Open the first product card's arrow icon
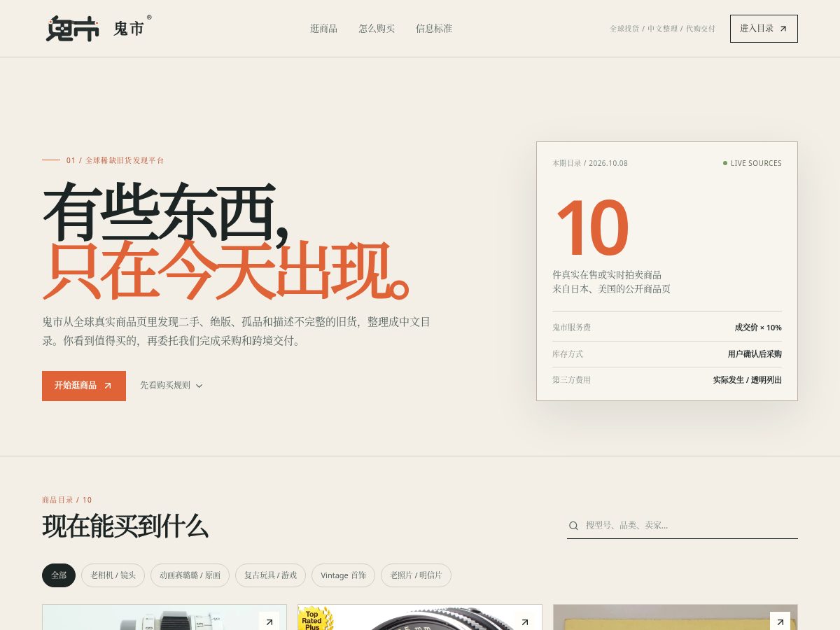Viewport: 840px width, 630px height. pos(269,622)
